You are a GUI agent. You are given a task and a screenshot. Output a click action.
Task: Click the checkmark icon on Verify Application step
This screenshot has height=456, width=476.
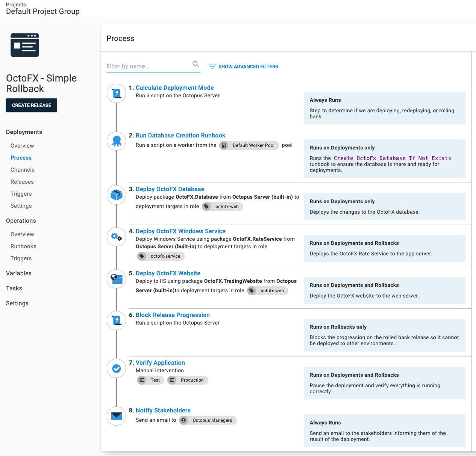coord(116,368)
